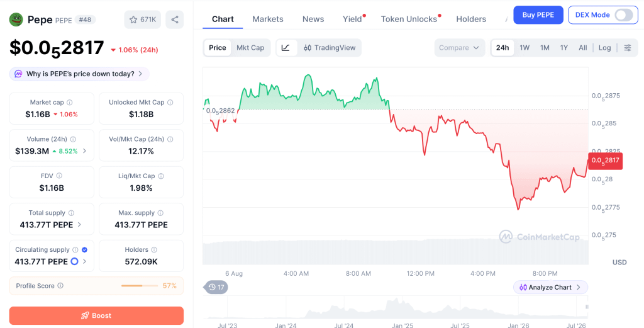Click the verified checkmark badge on Circulating supply

tap(85, 249)
